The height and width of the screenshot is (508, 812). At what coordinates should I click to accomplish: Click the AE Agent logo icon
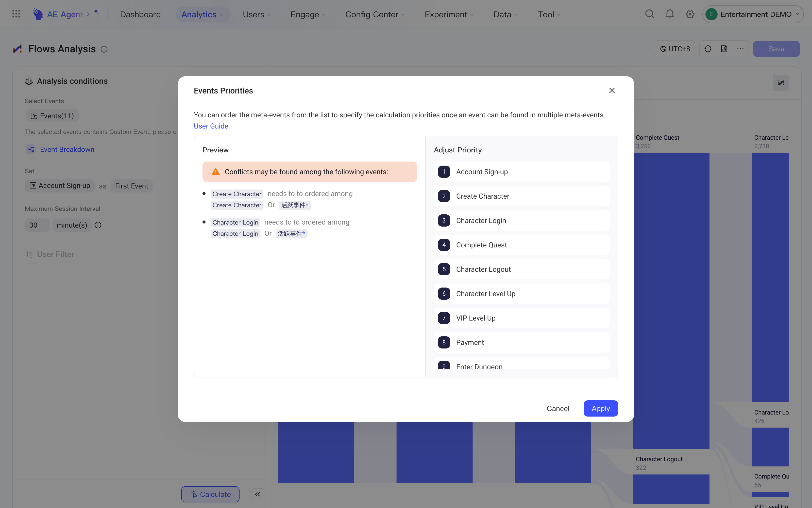point(38,14)
